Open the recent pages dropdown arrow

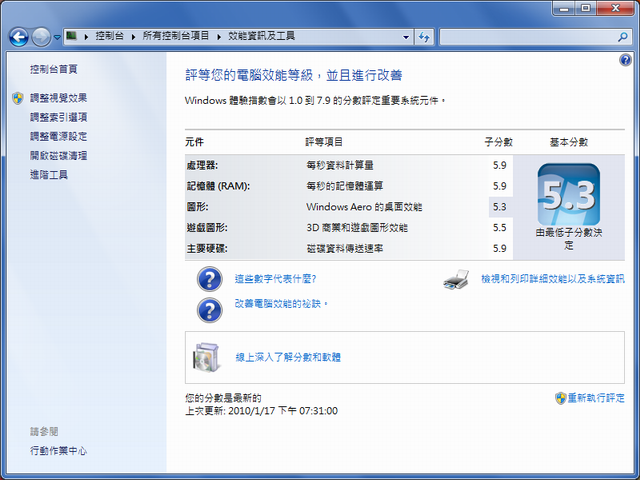point(57,37)
